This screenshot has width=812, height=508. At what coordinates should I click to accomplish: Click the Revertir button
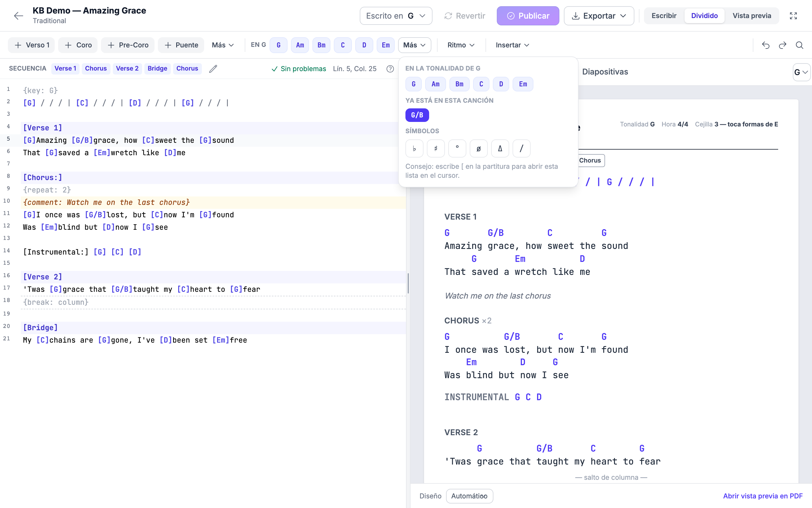(465, 16)
